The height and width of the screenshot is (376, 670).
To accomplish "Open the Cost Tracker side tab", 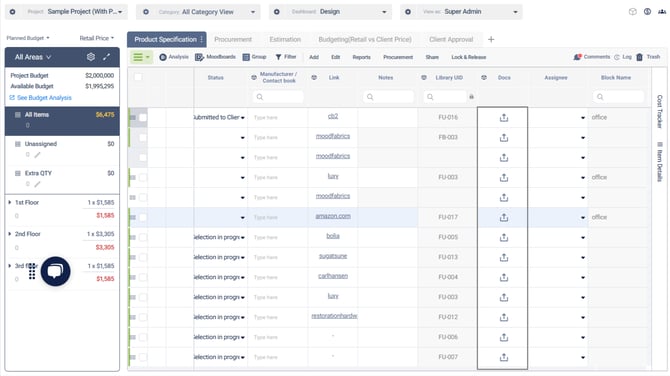I will point(660,111).
